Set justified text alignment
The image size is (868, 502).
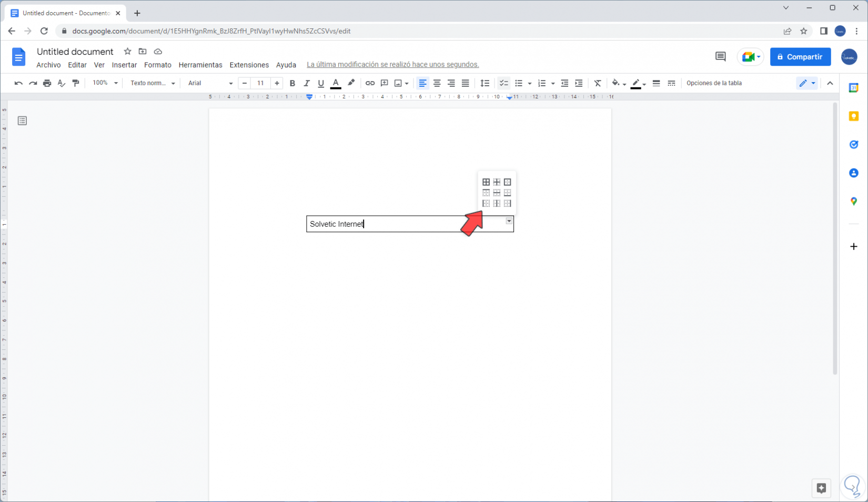[x=465, y=83]
